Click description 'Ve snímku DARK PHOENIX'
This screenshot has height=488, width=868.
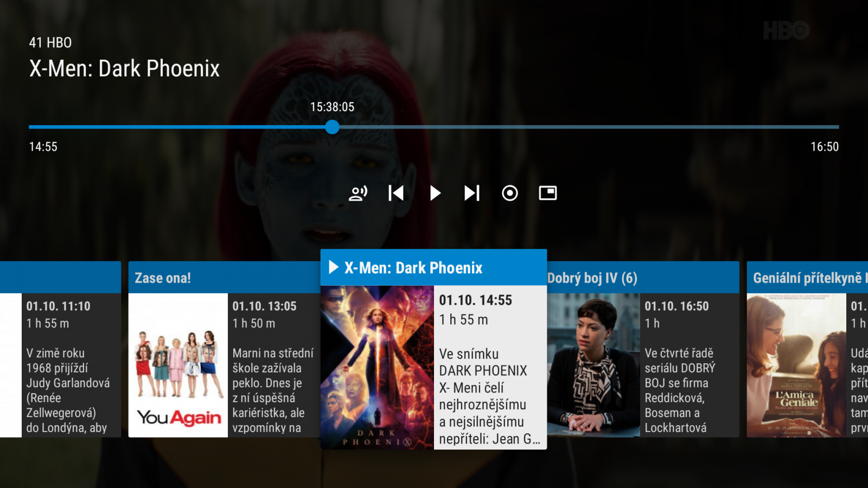point(489,396)
